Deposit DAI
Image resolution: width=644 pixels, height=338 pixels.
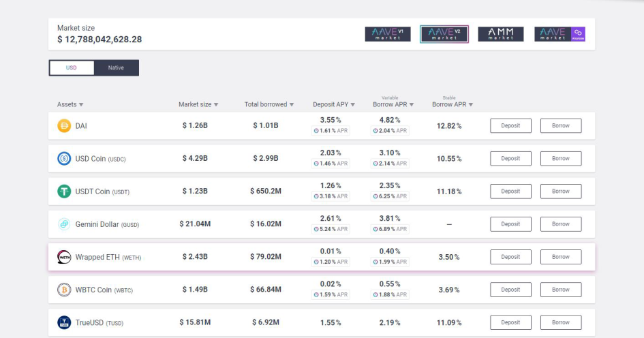tap(510, 125)
